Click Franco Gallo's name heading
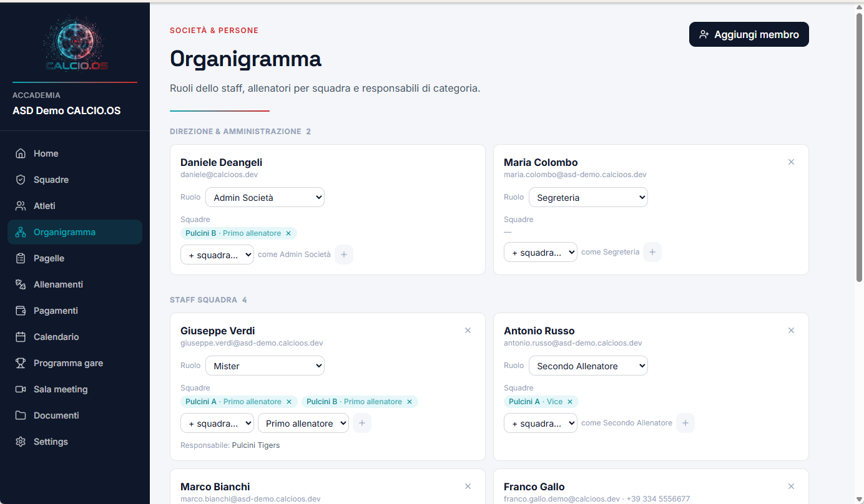864x504 pixels. (x=534, y=487)
